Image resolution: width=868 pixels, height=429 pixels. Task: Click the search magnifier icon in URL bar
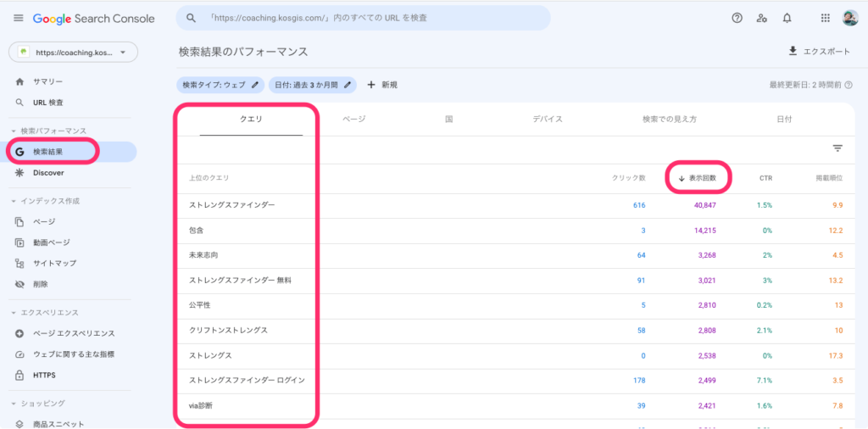coord(191,19)
